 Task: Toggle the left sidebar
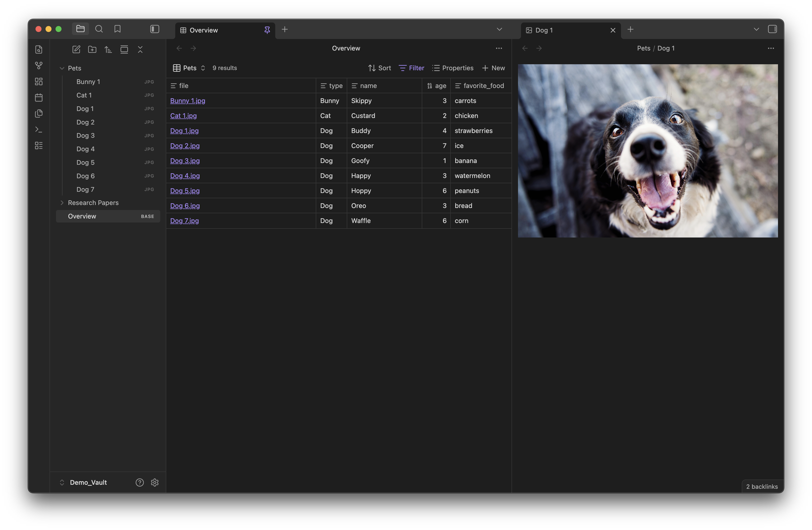point(154,29)
